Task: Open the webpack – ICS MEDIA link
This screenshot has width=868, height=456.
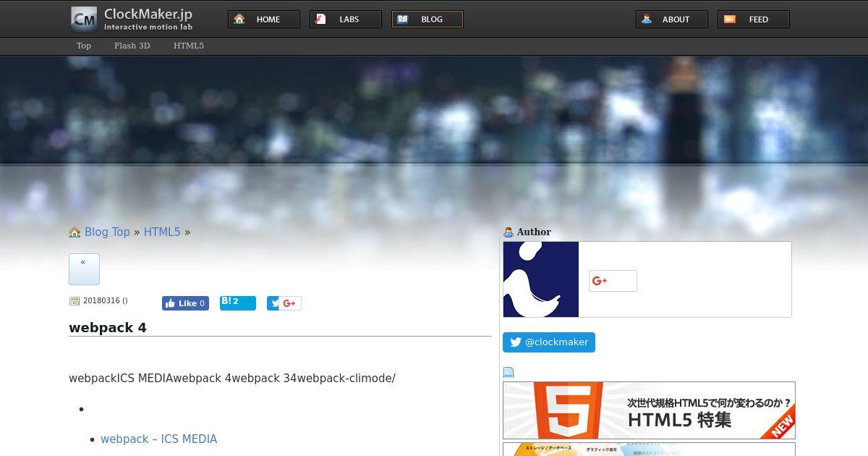Action: [x=158, y=439]
